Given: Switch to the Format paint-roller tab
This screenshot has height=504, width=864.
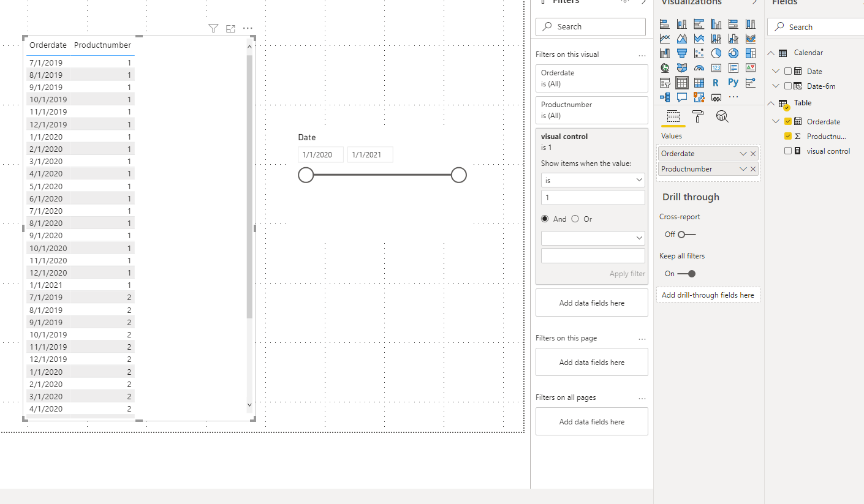Looking at the screenshot, I should pyautogui.click(x=697, y=116).
